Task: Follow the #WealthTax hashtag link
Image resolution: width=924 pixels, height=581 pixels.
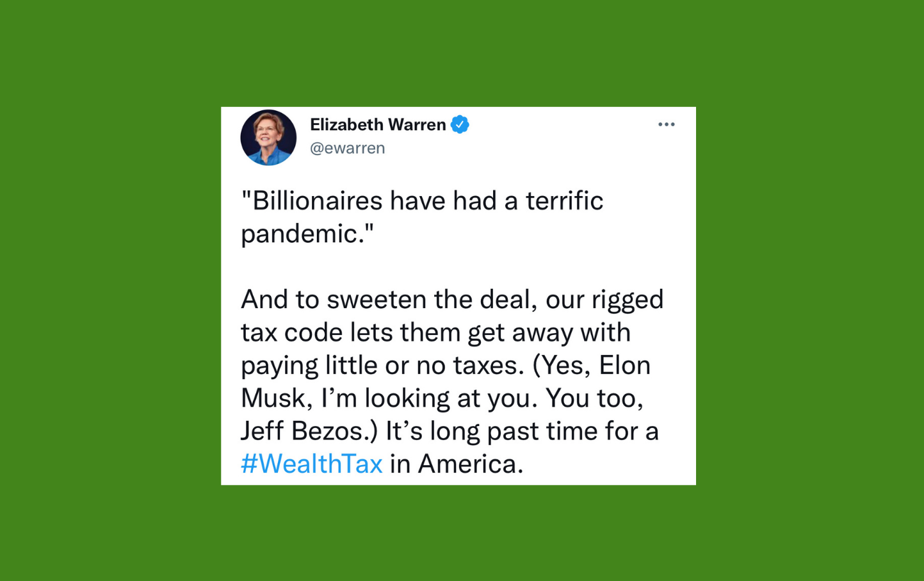Action: point(312,464)
